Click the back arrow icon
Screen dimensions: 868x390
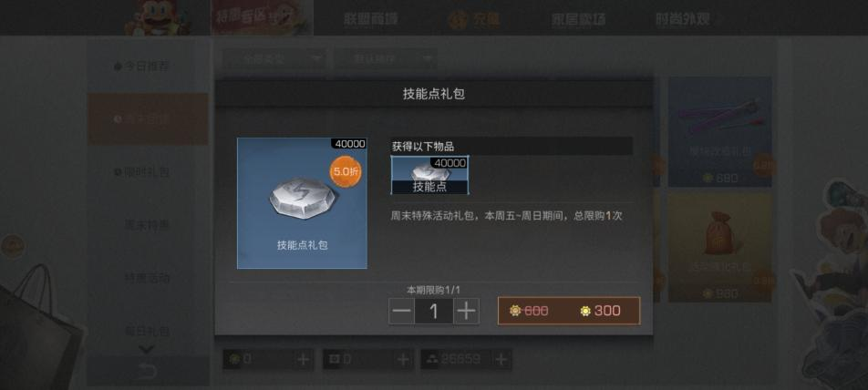(x=147, y=371)
